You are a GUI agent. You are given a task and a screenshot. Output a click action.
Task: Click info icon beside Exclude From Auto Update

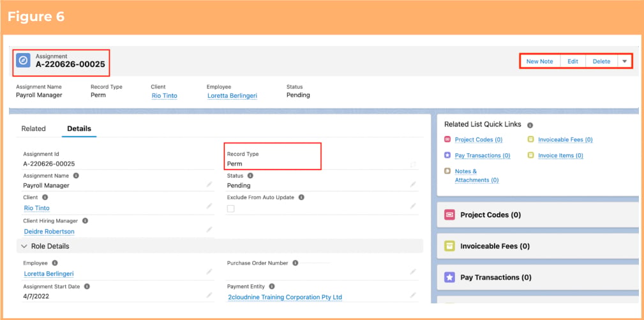pyautogui.click(x=301, y=197)
